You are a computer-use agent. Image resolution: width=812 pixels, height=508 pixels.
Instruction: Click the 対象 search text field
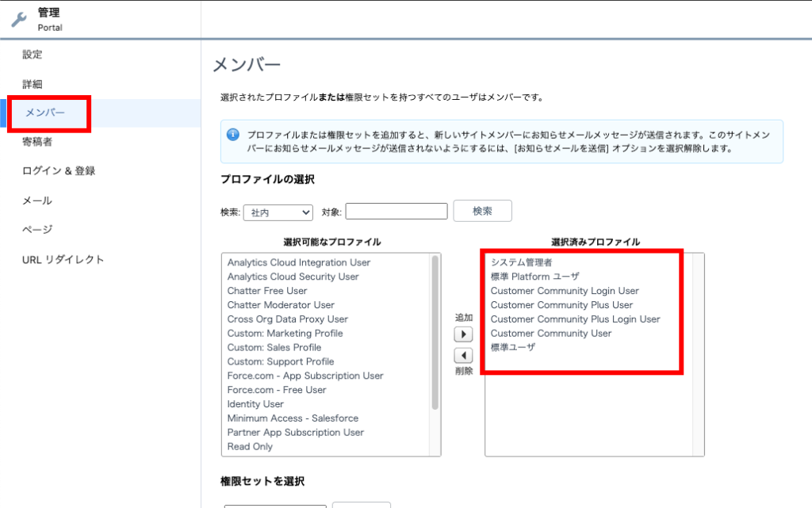[396, 212]
